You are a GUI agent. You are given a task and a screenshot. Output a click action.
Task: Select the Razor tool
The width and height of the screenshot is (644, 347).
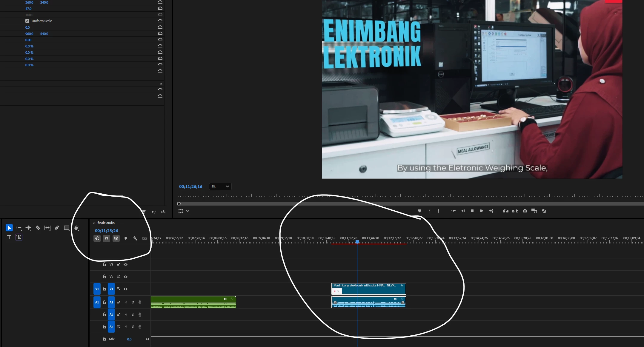tap(38, 228)
